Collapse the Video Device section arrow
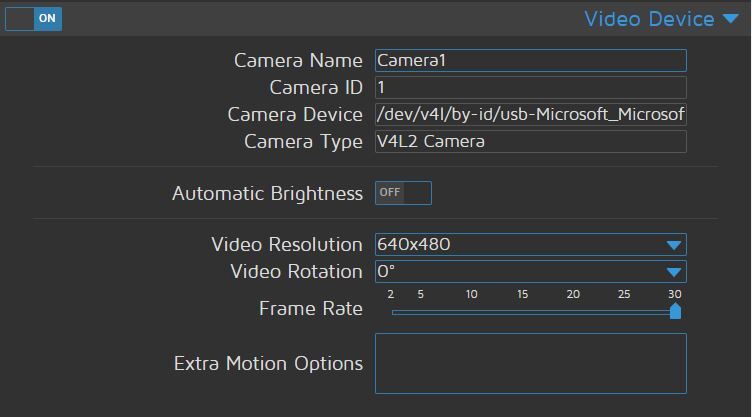 coord(730,19)
